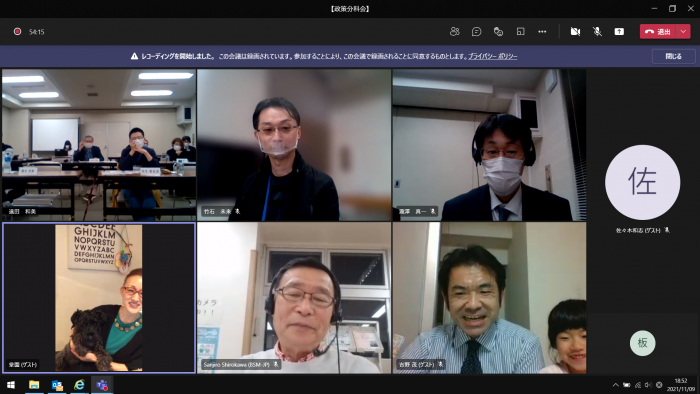700x394 pixels.
Task: Click the small green 板 avatar
Action: pyautogui.click(x=642, y=343)
